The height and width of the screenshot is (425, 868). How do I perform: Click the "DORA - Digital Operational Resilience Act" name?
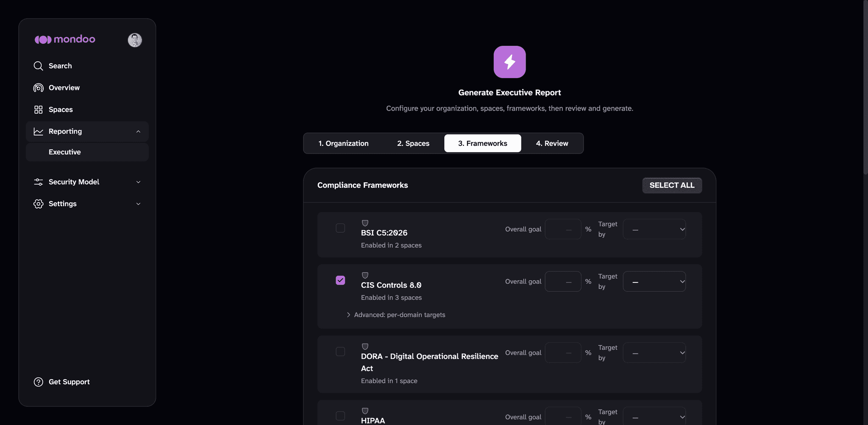[x=429, y=363]
